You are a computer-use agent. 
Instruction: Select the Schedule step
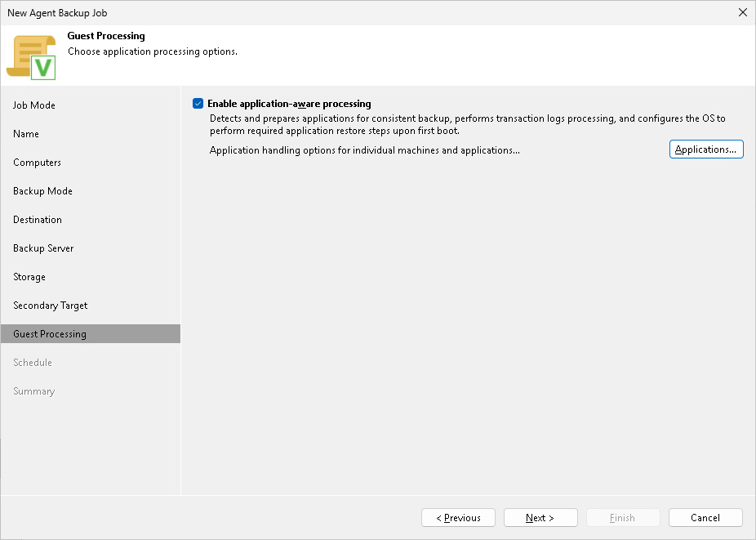[x=33, y=362]
